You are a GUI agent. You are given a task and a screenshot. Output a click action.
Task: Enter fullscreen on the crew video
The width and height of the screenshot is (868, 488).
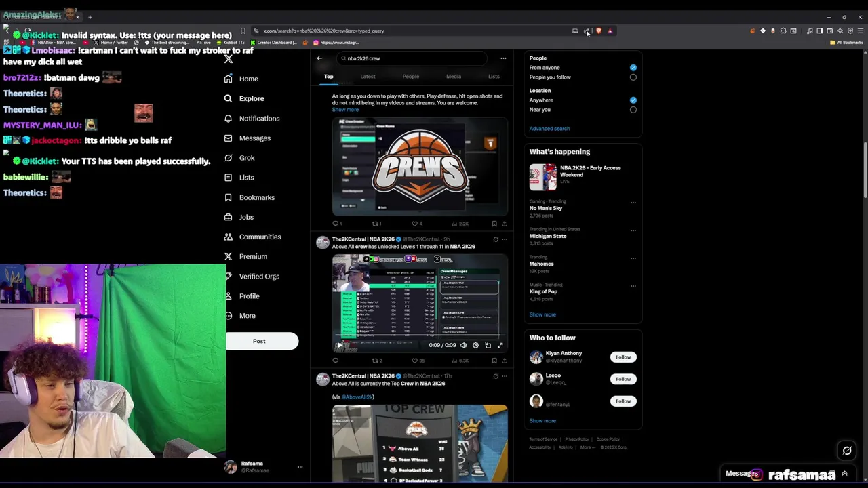coord(500,345)
